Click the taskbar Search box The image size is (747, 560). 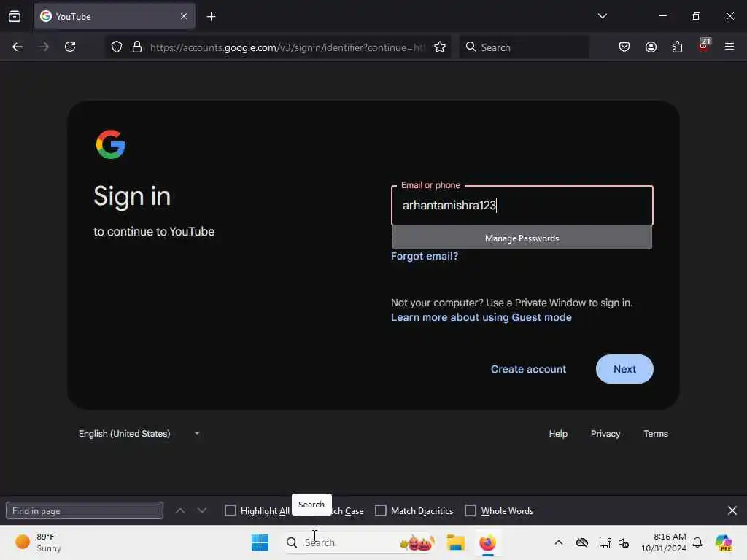(x=360, y=542)
